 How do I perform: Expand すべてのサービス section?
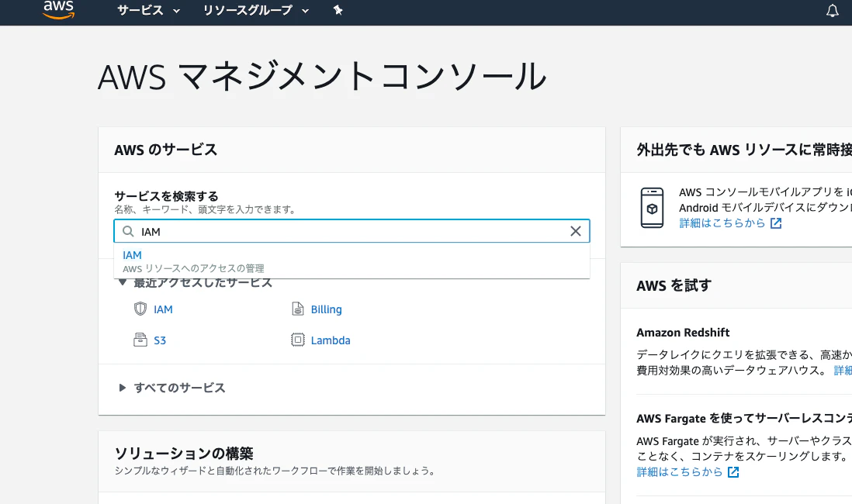pyautogui.click(x=123, y=388)
